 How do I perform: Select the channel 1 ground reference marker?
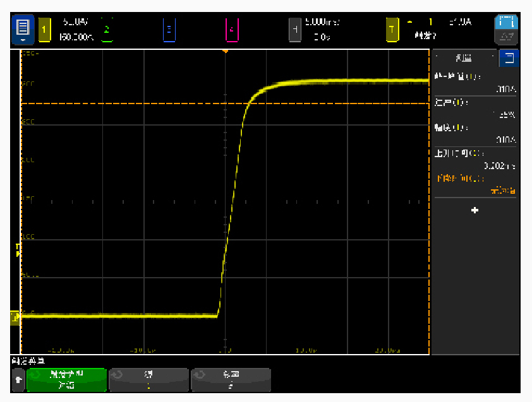[15, 317]
